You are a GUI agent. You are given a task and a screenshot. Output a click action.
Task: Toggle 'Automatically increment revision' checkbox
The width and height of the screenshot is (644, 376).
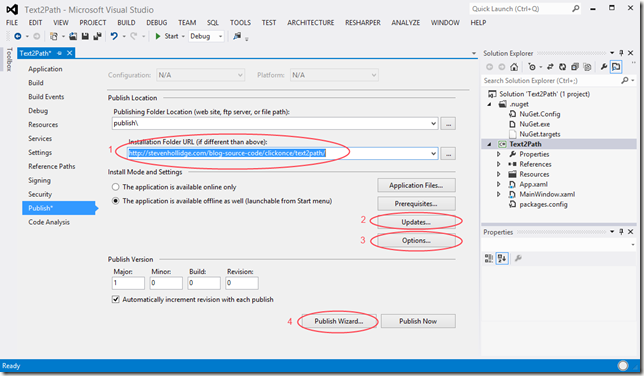coord(116,299)
